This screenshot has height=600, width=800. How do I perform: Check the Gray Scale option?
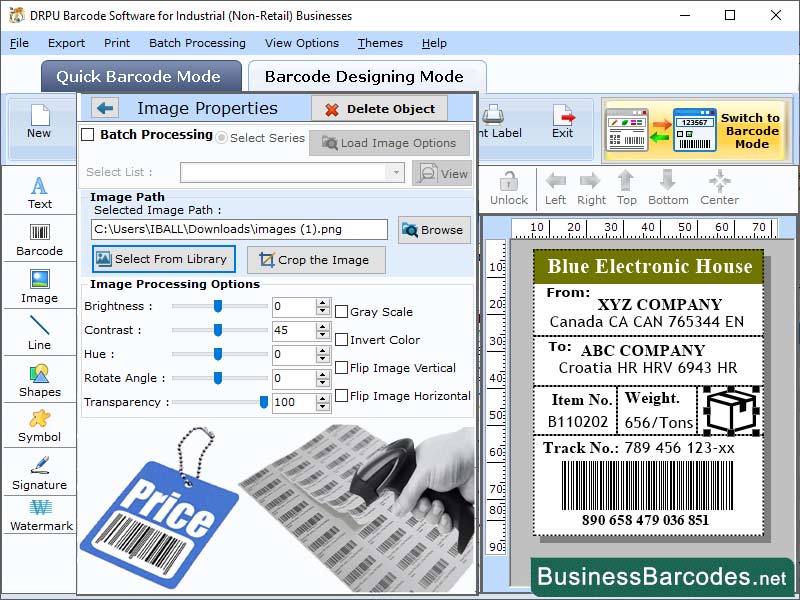(x=339, y=311)
